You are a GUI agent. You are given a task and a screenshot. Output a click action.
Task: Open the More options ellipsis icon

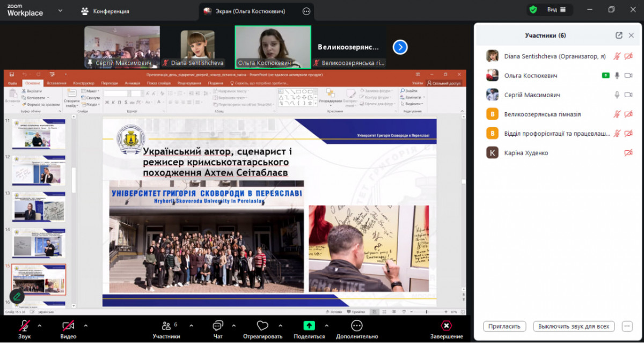(x=357, y=326)
